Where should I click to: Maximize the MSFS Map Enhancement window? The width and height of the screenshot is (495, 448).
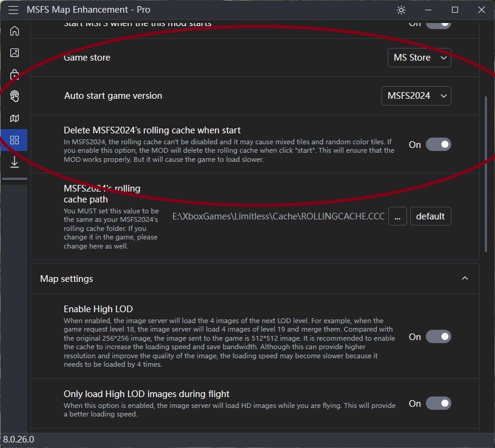click(x=455, y=10)
